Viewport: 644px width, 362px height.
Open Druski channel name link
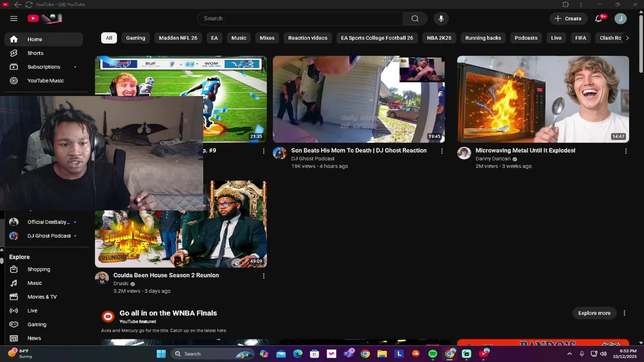click(x=120, y=284)
